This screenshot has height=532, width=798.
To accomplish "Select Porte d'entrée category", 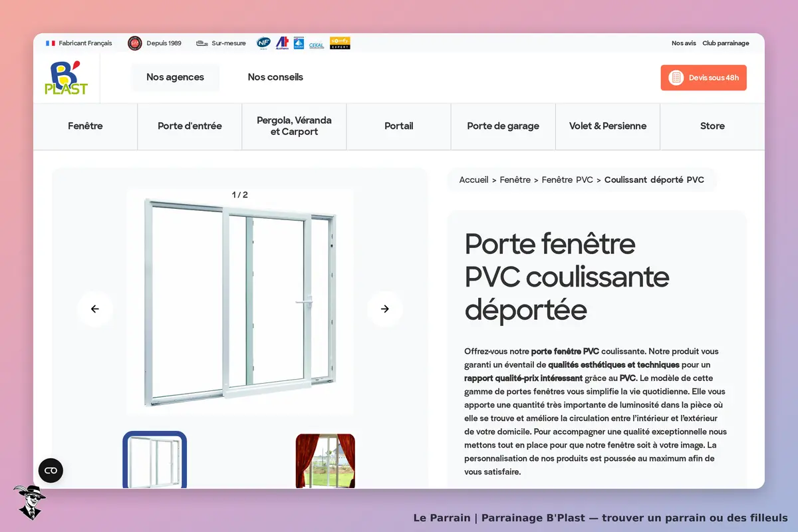I will tap(190, 126).
